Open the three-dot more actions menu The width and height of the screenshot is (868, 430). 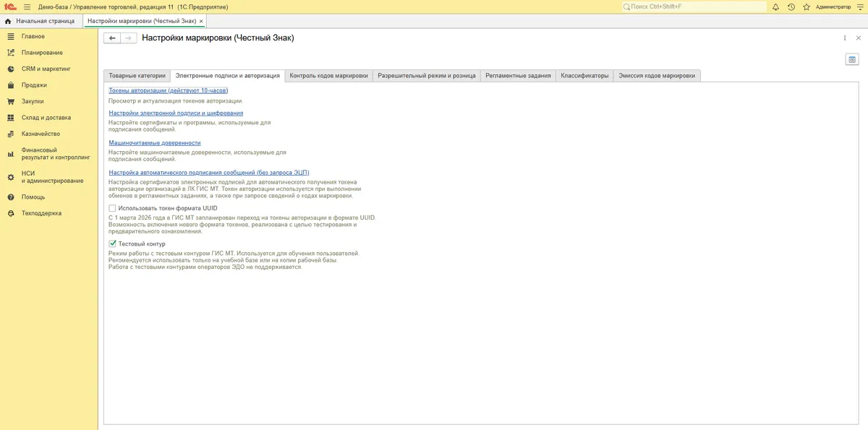tap(844, 38)
